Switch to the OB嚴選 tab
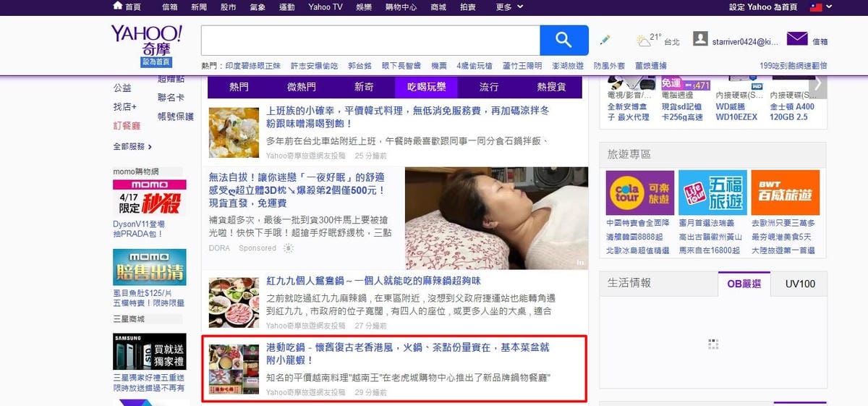Viewport: 868px width, 406px height. click(x=744, y=284)
